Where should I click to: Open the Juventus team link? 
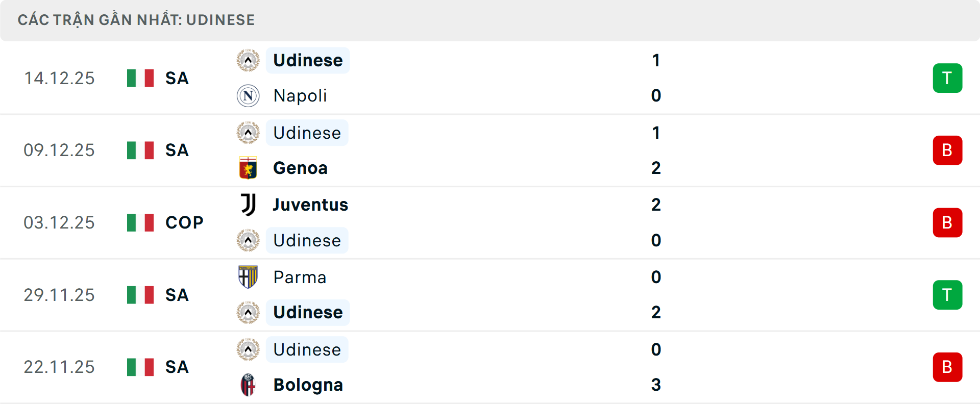[x=310, y=205]
